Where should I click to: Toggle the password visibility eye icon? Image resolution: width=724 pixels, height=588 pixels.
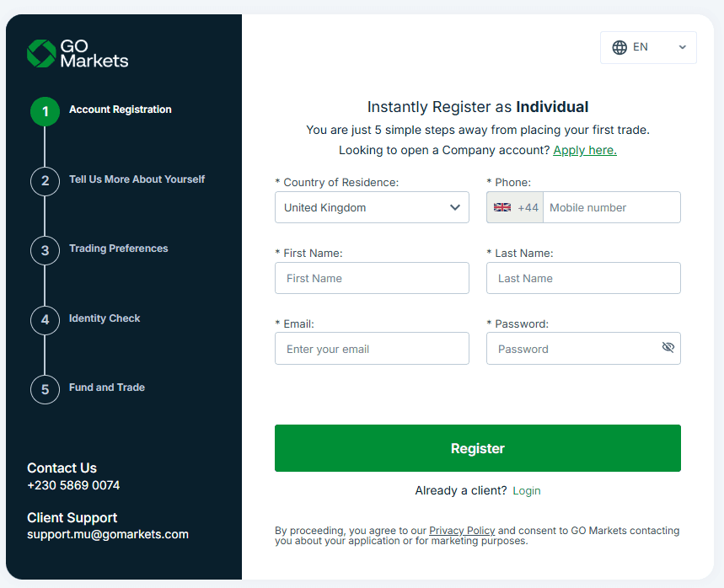(x=668, y=347)
